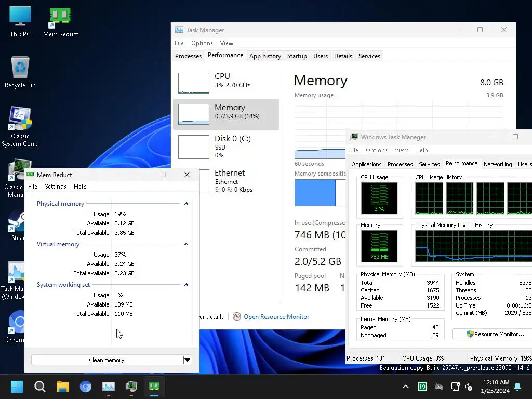Open taskbar Search magnifier icon

point(39,387)
